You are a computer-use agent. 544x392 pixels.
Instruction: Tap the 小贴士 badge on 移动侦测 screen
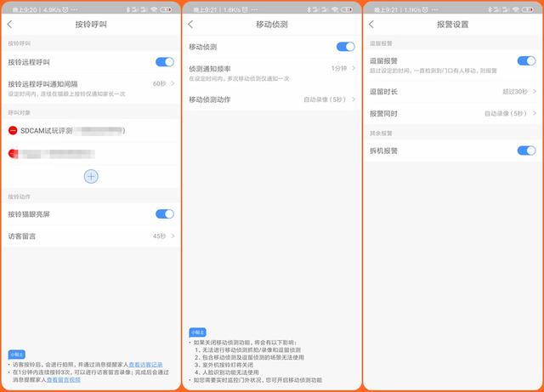coord(197,332)
